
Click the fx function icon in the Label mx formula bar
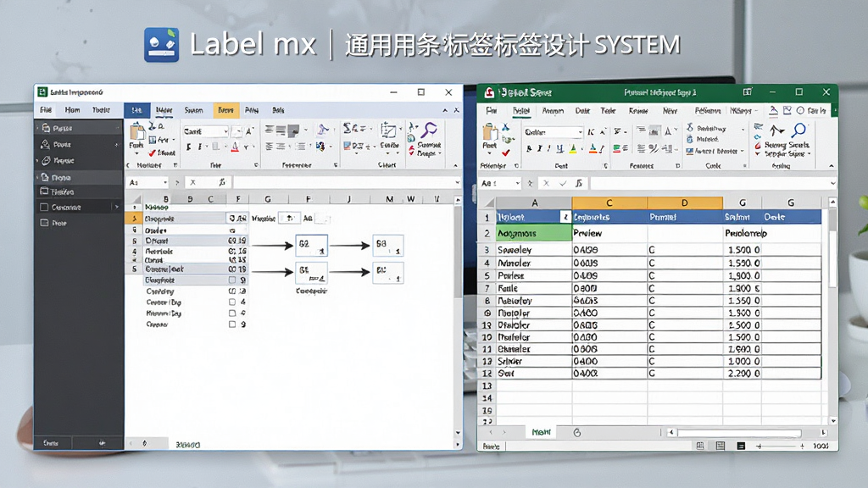tap(222, 182)
